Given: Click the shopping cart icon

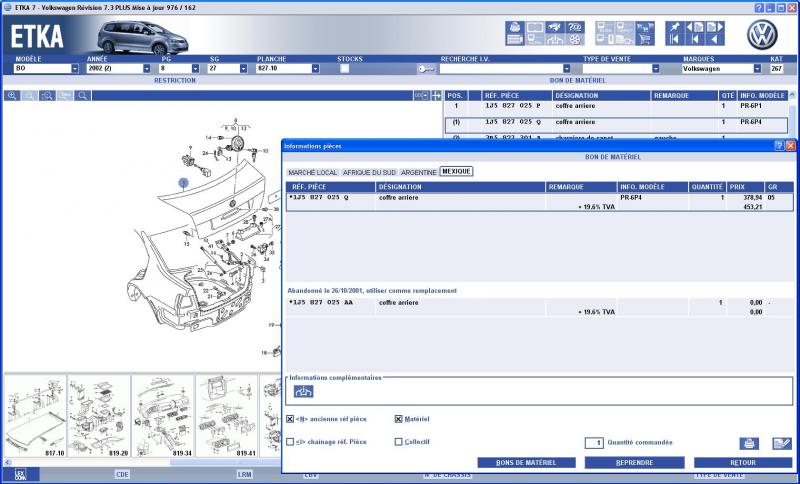Looking at the screenshot, I should tap(645, 39).
